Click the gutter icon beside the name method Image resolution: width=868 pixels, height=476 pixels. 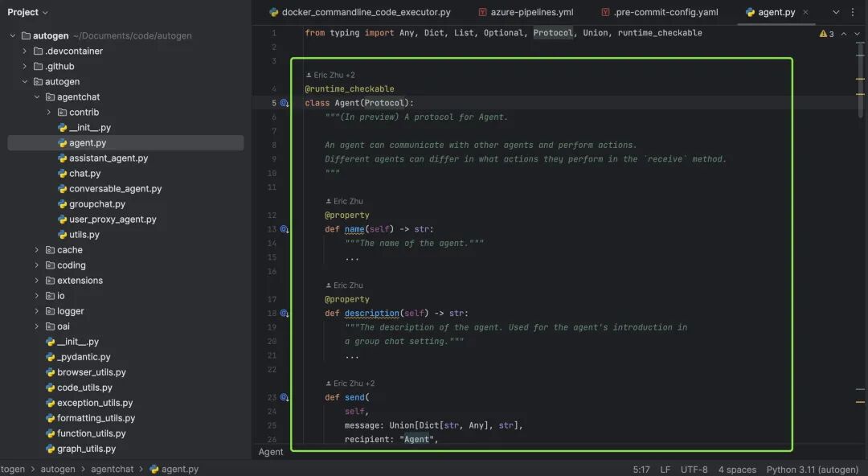click(284, 229)
